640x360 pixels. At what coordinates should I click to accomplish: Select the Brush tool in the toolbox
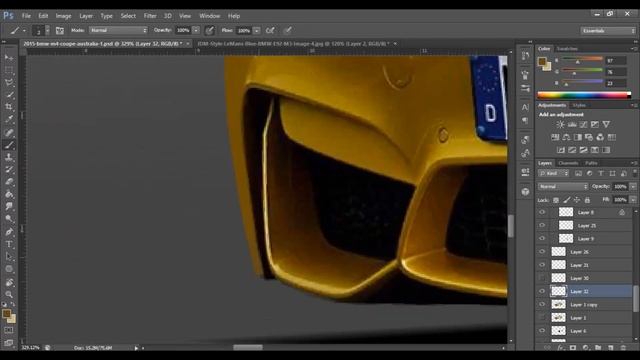(x=9, y=145)
